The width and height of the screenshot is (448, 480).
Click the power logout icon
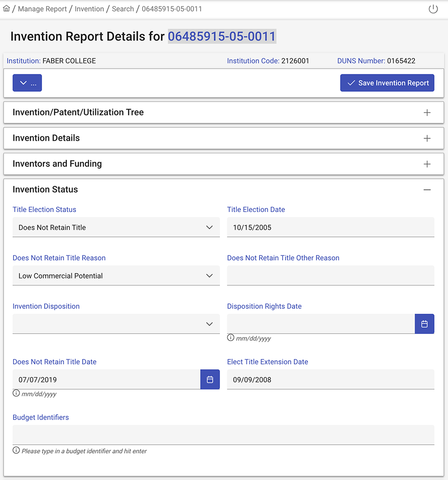433,9
